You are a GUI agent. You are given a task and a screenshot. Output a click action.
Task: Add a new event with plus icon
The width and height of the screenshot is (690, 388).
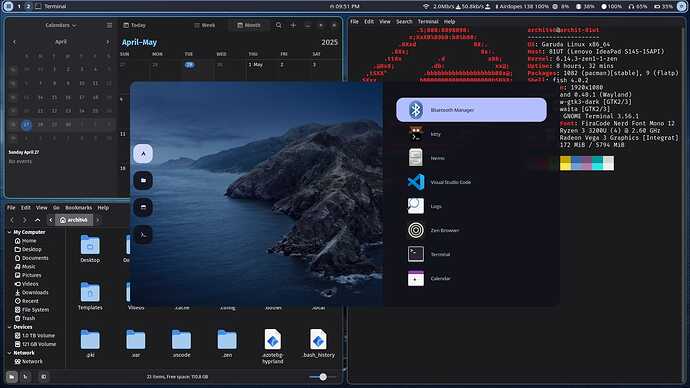click(293, 26)
